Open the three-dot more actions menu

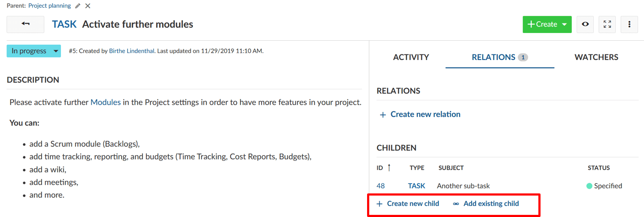[629, 24]
